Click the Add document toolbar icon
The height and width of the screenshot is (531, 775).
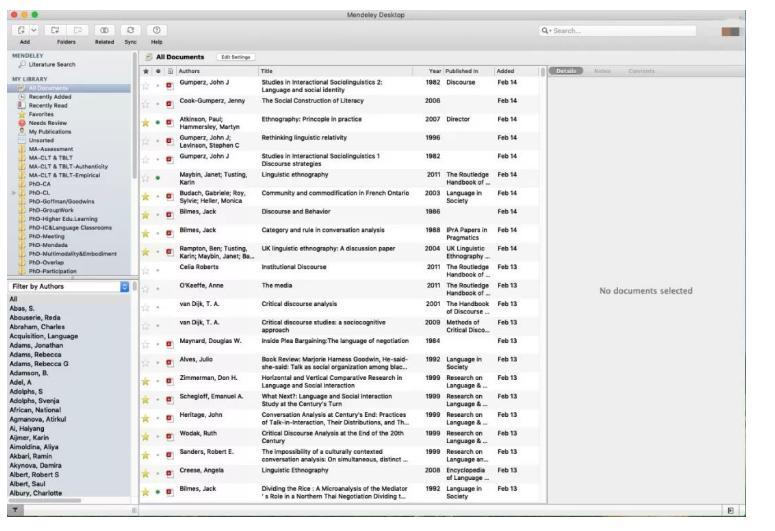click(x=21, y=30)
